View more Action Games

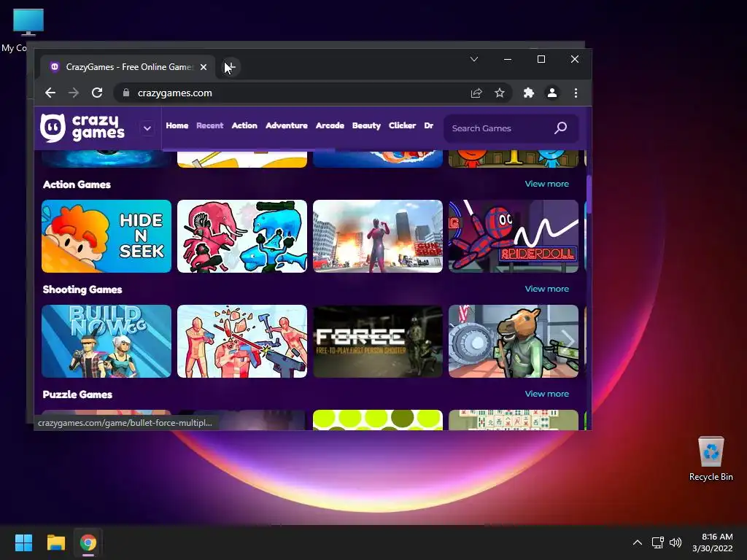coord(547,184)
